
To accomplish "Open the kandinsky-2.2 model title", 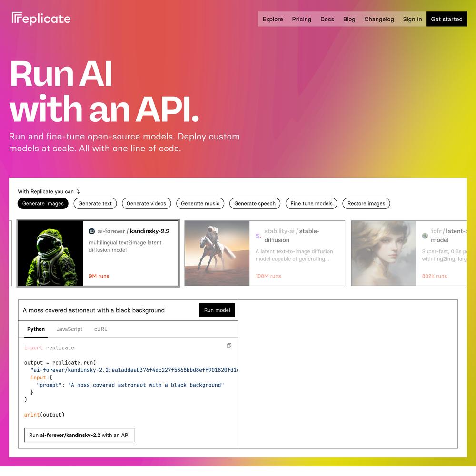I will point(134,231).
